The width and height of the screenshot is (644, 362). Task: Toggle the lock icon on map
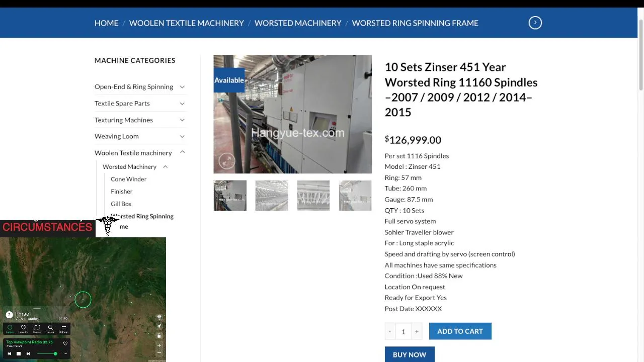[x=159, y=335]
